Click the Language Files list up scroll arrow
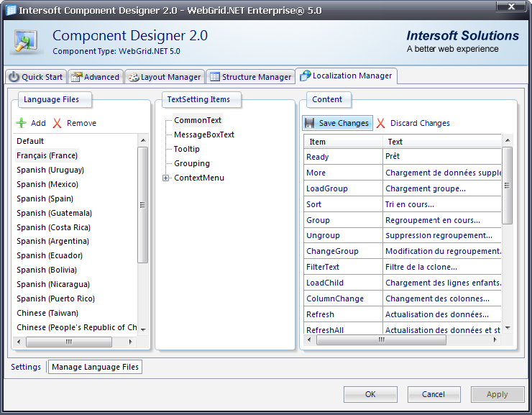This screenshot has width=532, height=415. click(143, 140)
